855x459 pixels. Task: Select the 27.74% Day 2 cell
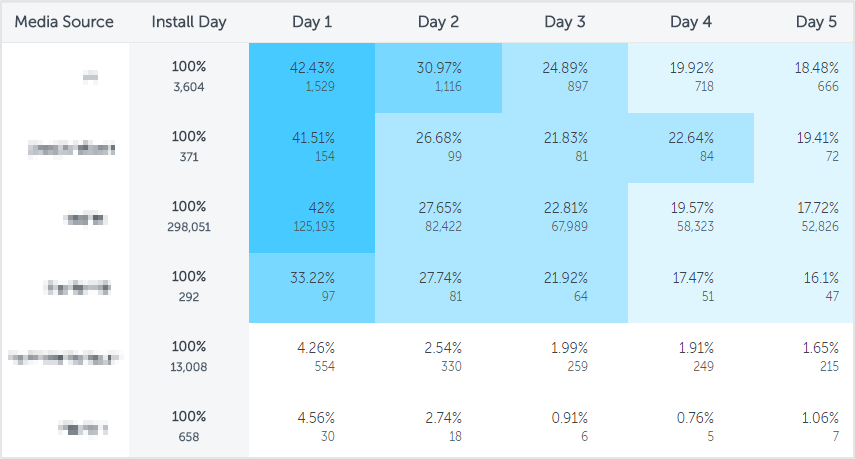438,287
